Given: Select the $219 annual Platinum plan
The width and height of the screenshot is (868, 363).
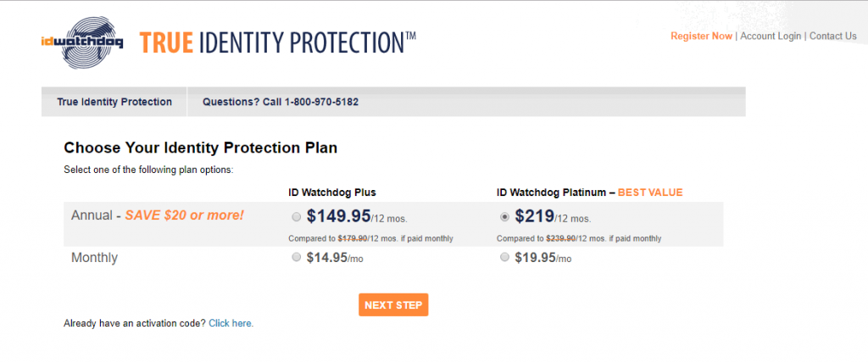Looking at the screenshot, I should 504,217.
